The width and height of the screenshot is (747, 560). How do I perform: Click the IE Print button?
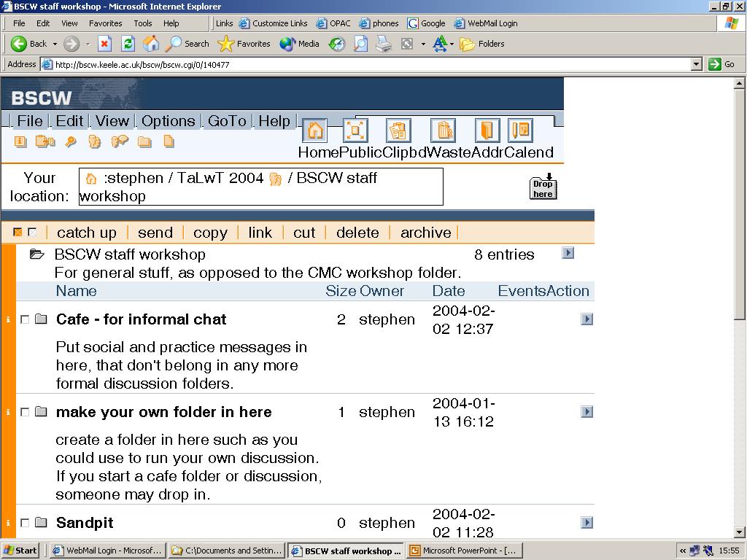click(384, 44)
